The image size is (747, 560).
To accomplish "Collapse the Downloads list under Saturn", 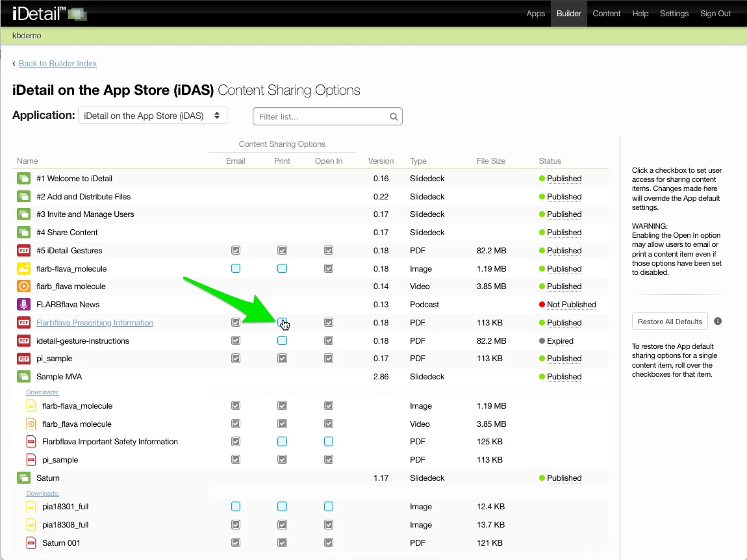I will [x=42, y=494].
